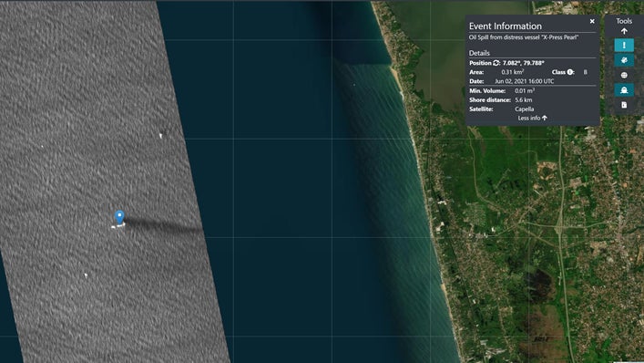Click the dark oil slick trail

[x=162, y=225]
